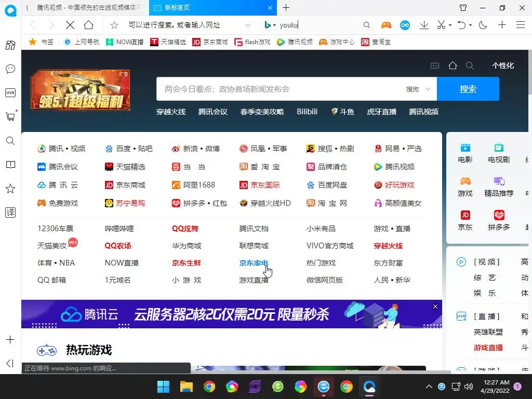This screenshot has width=532, height=399.
Task: Open the downloads arrow icon
Action: 424,25
